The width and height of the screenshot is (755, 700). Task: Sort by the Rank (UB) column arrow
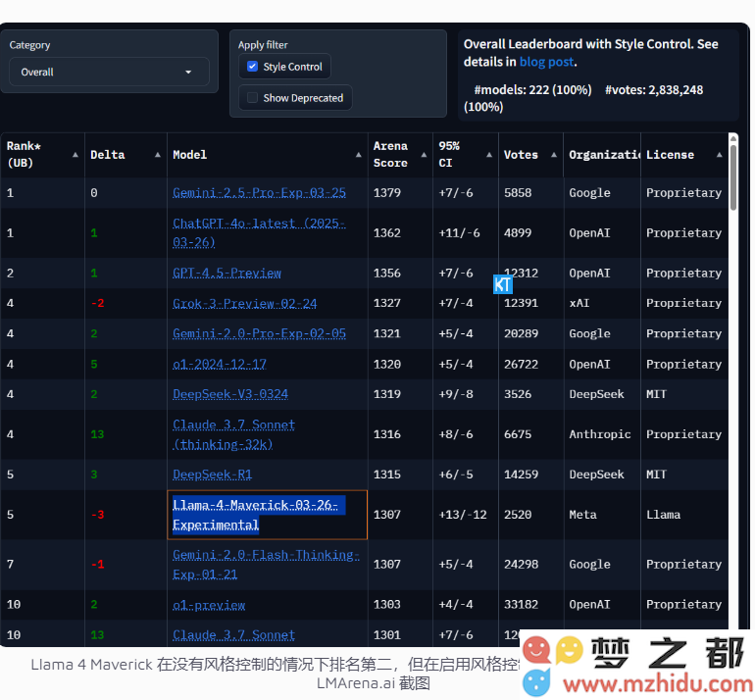point(75,155)
